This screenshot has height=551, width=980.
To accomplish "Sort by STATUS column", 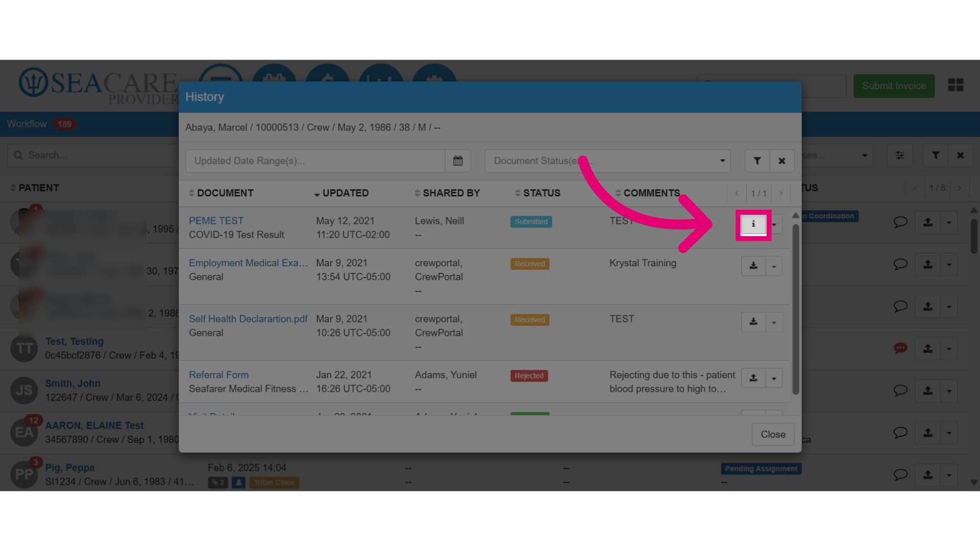I will pyautogui.click(x=537, y=193).
